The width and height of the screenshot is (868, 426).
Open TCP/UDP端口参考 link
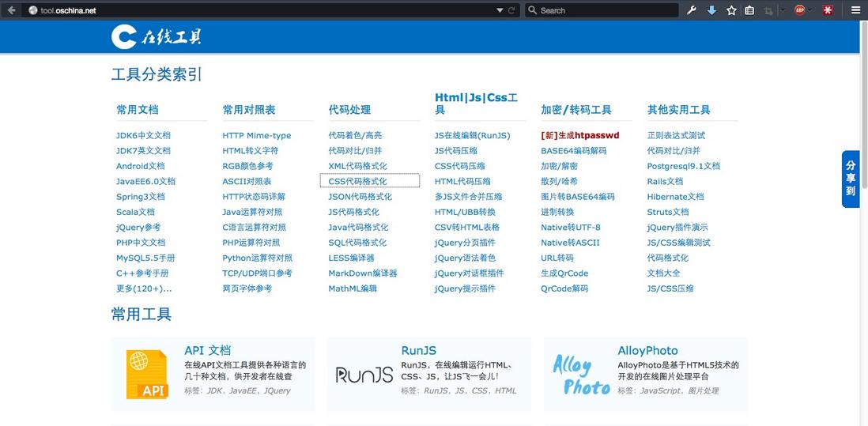(x=258, y=273)
